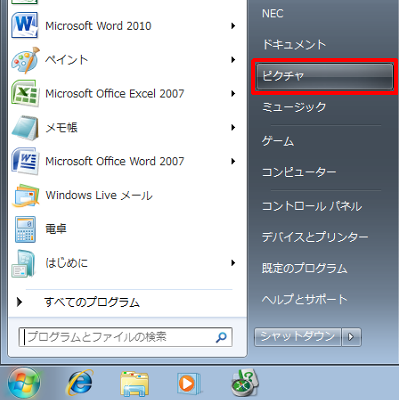
Task: Expand the メモ帳 jump list arrow
Action: pyautogui.click(x=233, y=128)
